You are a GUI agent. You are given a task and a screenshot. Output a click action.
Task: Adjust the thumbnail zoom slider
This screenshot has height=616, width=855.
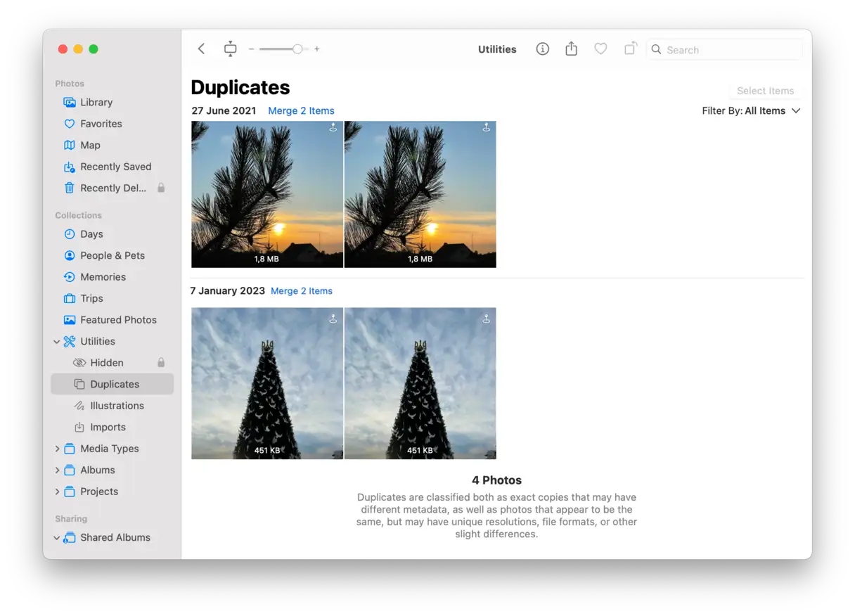tap(297, 49)
